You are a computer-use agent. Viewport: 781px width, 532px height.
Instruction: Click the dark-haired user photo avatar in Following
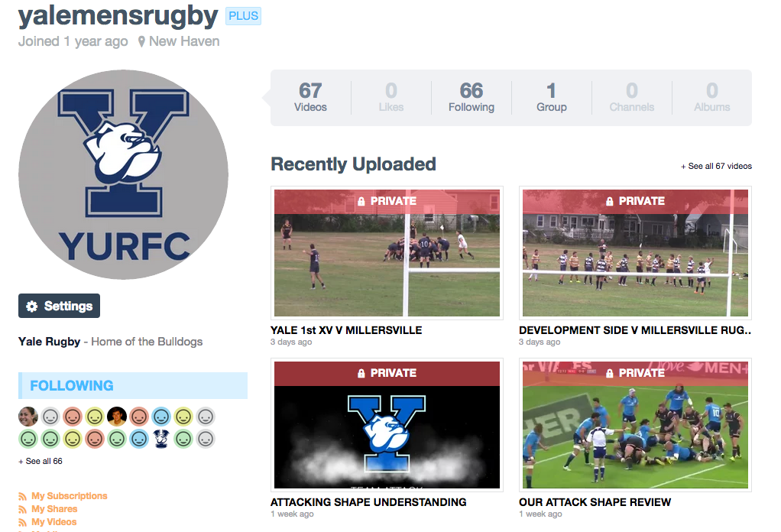point(117,417)
